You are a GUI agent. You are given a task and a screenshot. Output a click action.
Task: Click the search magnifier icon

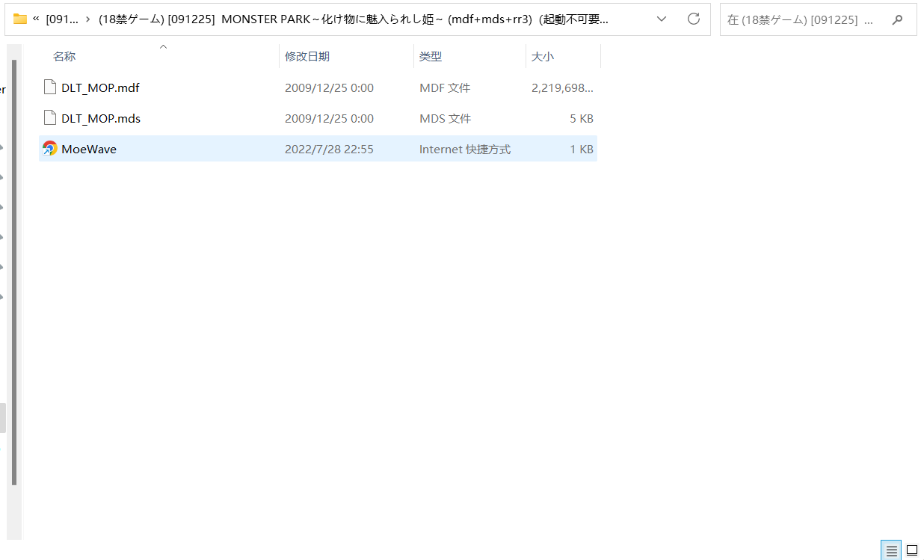(898, 19)
